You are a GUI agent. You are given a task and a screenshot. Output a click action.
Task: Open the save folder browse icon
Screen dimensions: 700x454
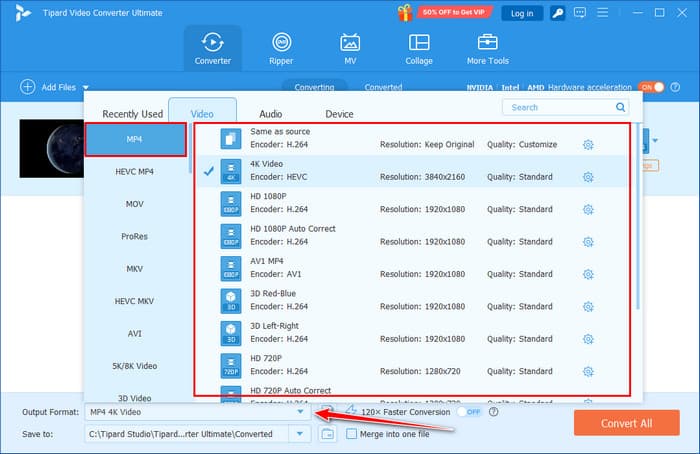click(328, 433)
